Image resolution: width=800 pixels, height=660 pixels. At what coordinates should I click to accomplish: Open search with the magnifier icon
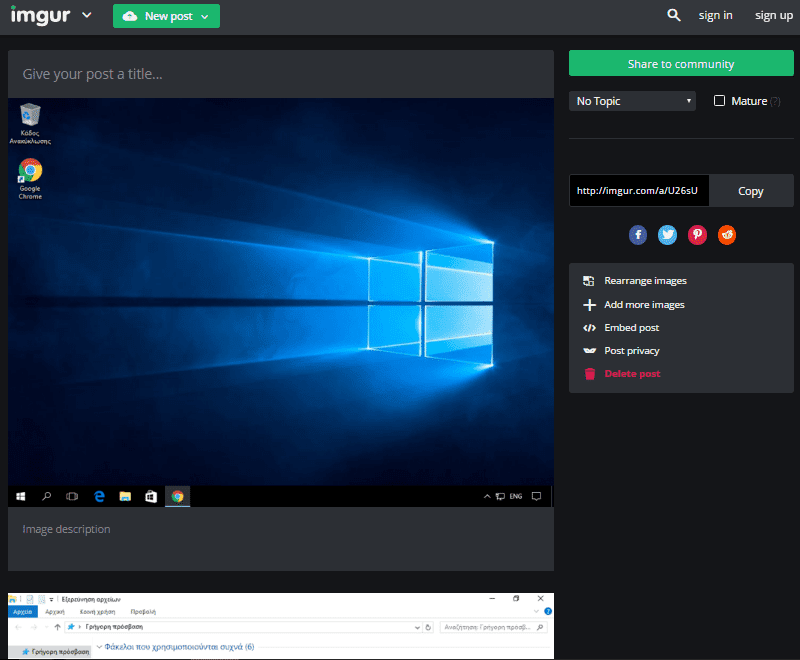tap(673, 15)
